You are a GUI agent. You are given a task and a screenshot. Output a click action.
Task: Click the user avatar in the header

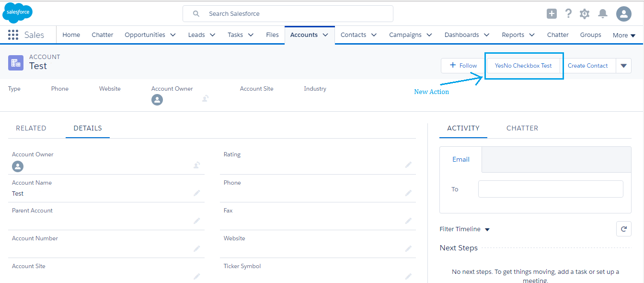(x=623, y=14)
